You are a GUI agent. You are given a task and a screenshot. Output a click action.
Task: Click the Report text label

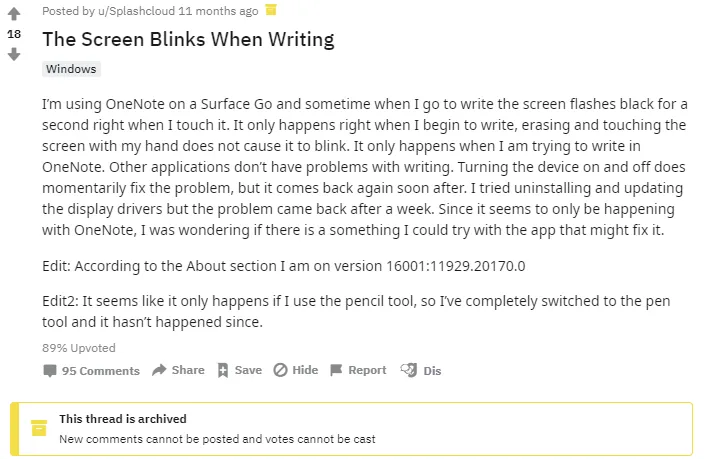coord(367,370)
